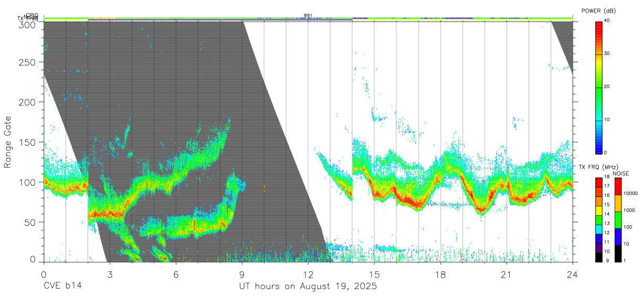Click the 3 hour tick label on x-axis
The height and width of the screenshot is (297, 644).
[x=110, y=274]
